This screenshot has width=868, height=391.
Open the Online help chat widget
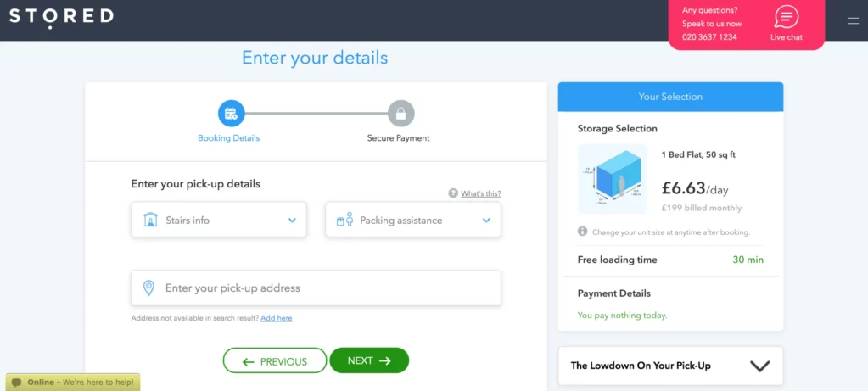72,383
